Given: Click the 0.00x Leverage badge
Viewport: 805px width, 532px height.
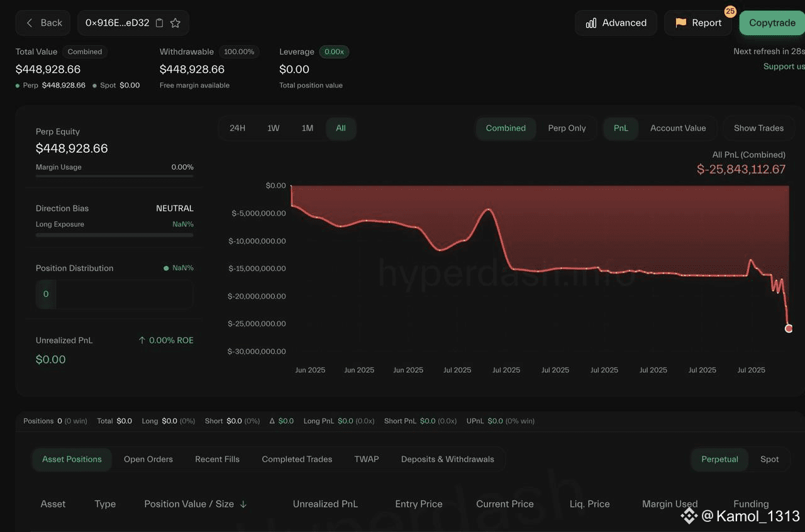Looking at the screenshot, I should [334, 52].
